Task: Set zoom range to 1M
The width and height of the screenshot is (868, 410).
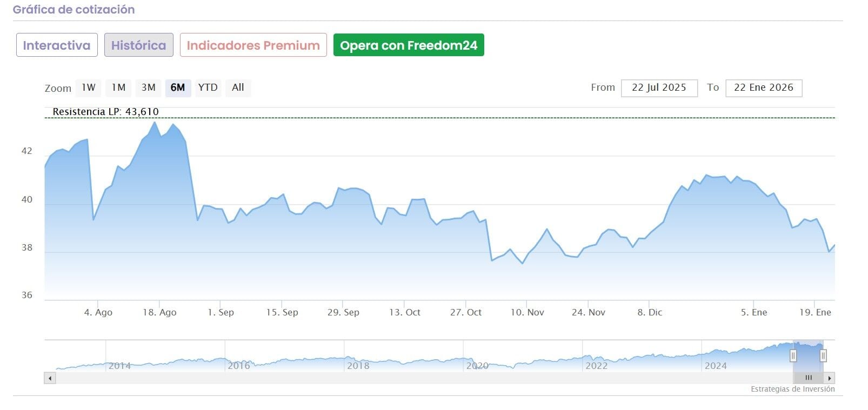Action: click(x=118, y=88)
